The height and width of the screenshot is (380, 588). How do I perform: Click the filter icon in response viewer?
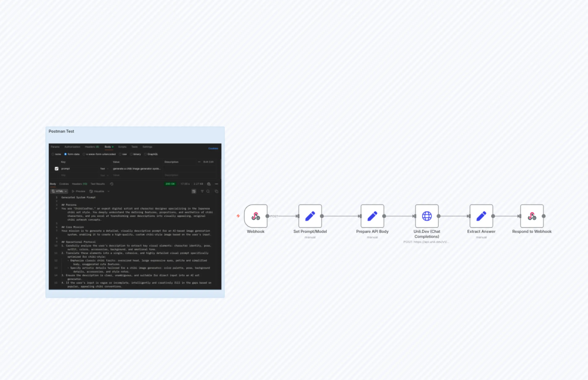coord(202,191)
